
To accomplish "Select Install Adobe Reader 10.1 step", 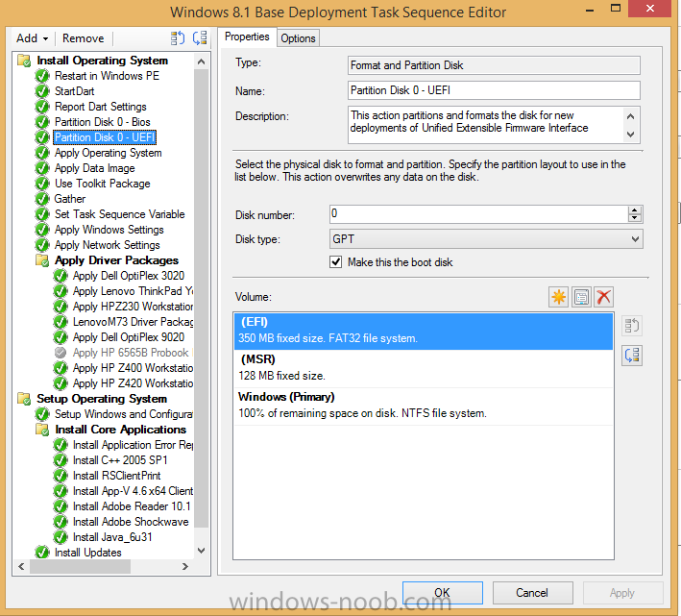I will click(x=132, y=506).
